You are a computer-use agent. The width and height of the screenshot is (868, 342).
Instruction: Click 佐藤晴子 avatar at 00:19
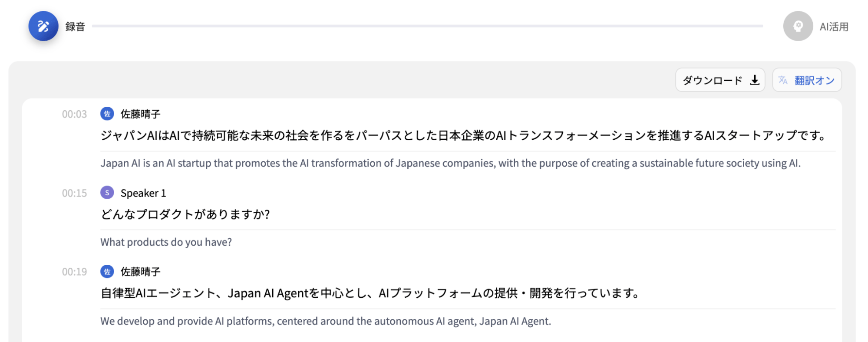point(107,272)
